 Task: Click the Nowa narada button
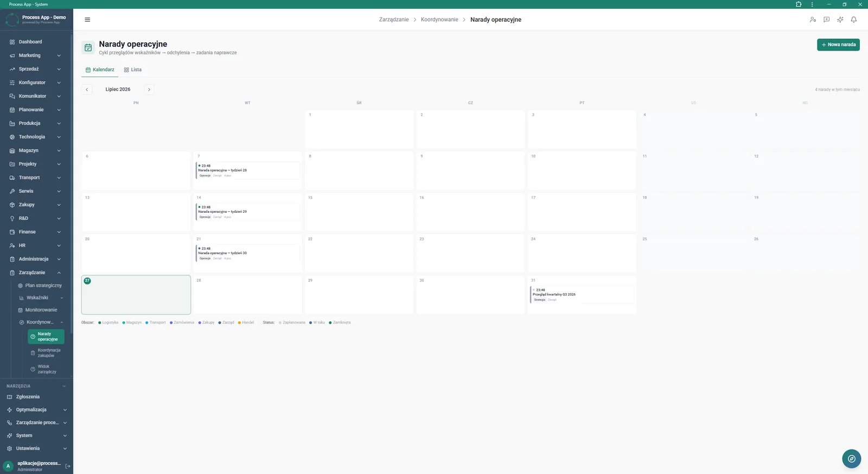[x=838, y=45]
